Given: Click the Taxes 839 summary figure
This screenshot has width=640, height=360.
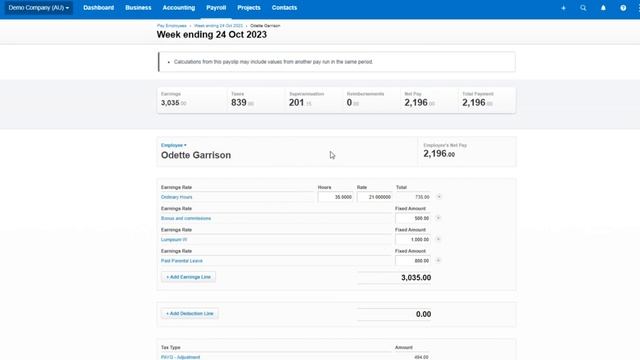Looking at the screenshot, I should pos(242,103).
